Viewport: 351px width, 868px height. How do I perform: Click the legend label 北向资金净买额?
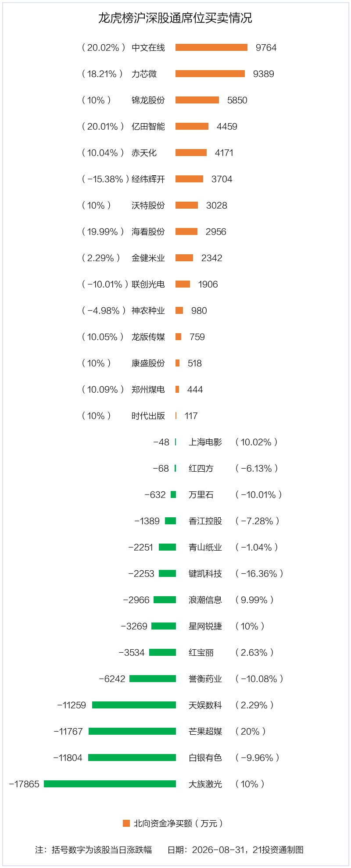point(163,823)
